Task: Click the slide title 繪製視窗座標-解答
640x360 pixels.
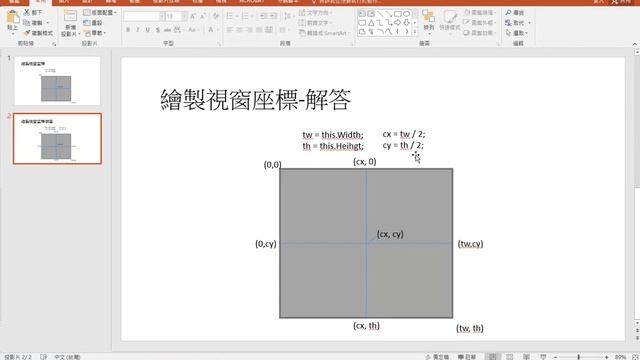Action: click(256, 100)
